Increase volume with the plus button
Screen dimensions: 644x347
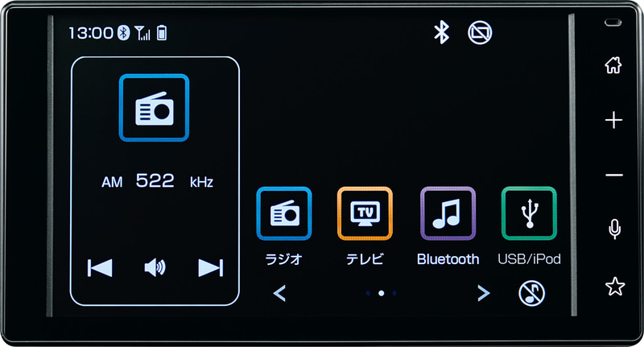coord(613,120)
